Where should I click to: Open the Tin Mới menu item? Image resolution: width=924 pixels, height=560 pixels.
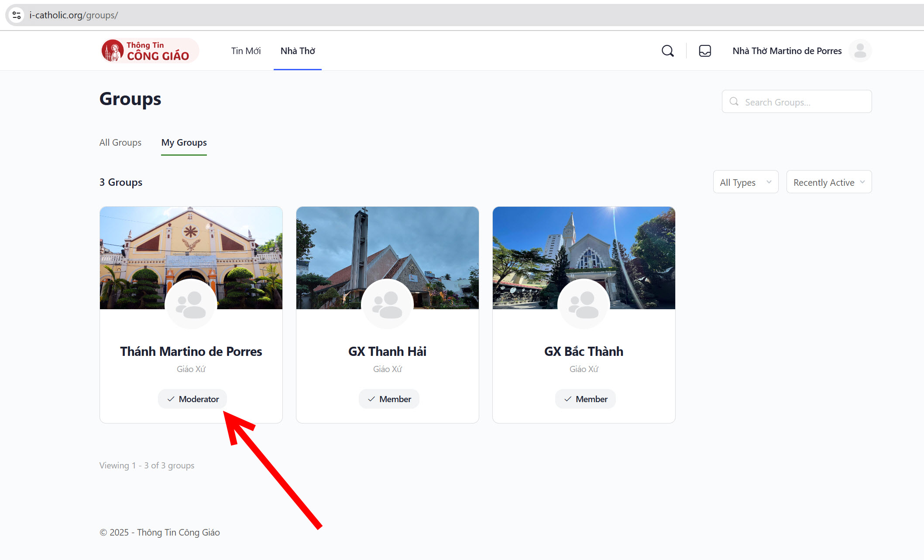pyautogui.click(x=246, y=51)
